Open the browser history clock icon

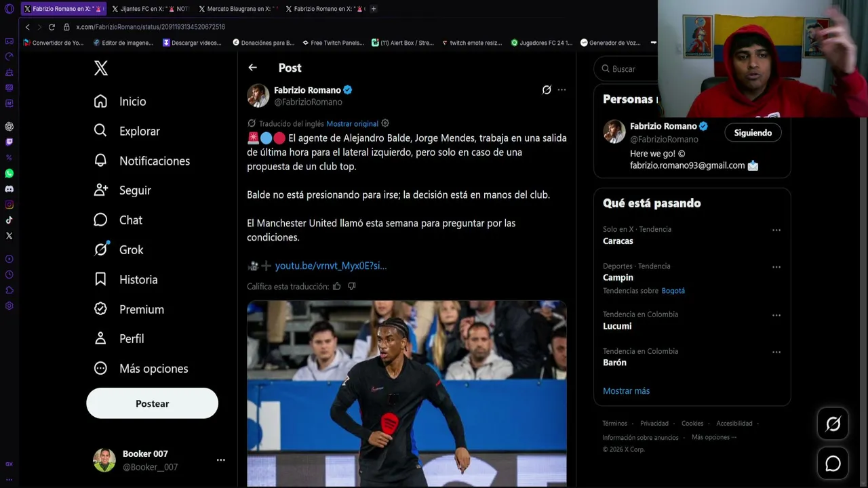[9, 274]
